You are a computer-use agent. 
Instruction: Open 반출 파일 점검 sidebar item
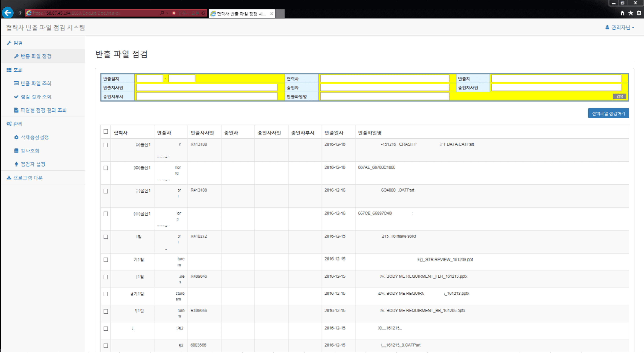point(33,56)
